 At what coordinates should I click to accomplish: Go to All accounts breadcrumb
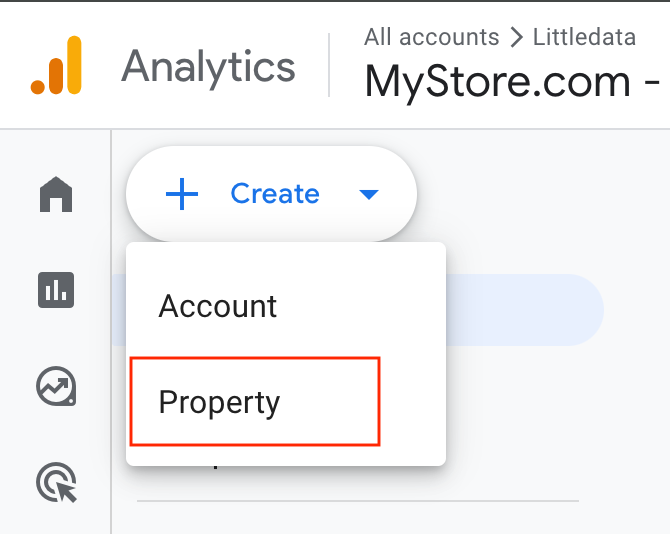[x=432, y=37]
